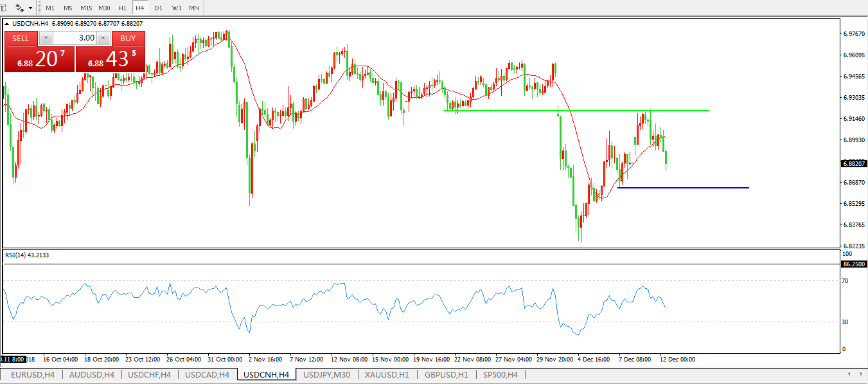Collapse the one-click trading panel triangle

[7, 24]
